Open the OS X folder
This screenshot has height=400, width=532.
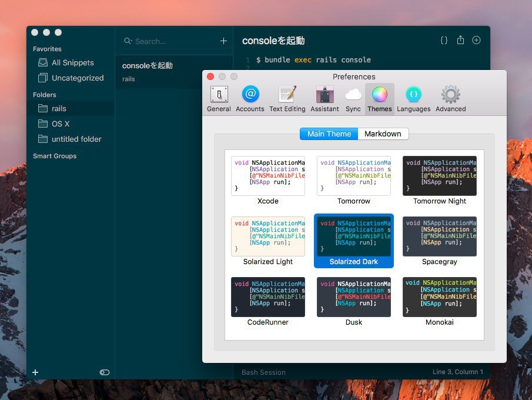(61, 124)
